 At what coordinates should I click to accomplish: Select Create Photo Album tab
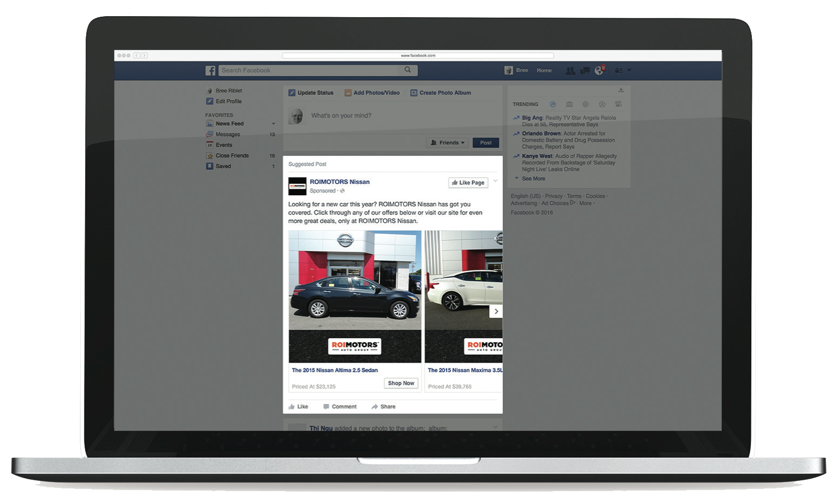(440, 93)
